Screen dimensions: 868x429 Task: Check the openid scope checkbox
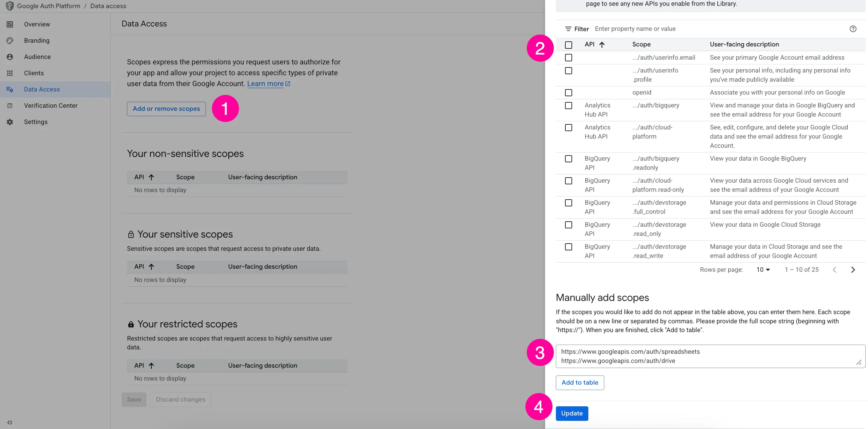click(569, 93)
